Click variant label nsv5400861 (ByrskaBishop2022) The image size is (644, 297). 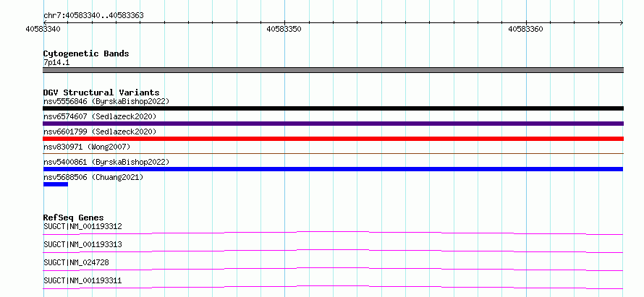click(106, 162)
